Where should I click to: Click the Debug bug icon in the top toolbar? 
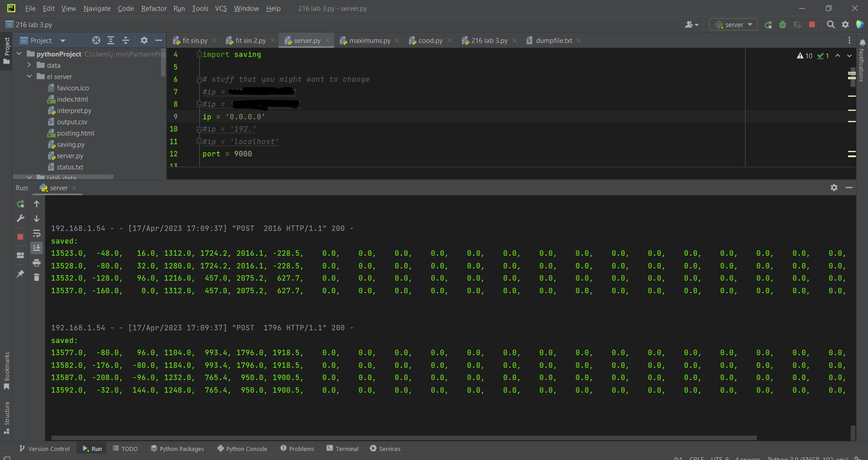783,25
